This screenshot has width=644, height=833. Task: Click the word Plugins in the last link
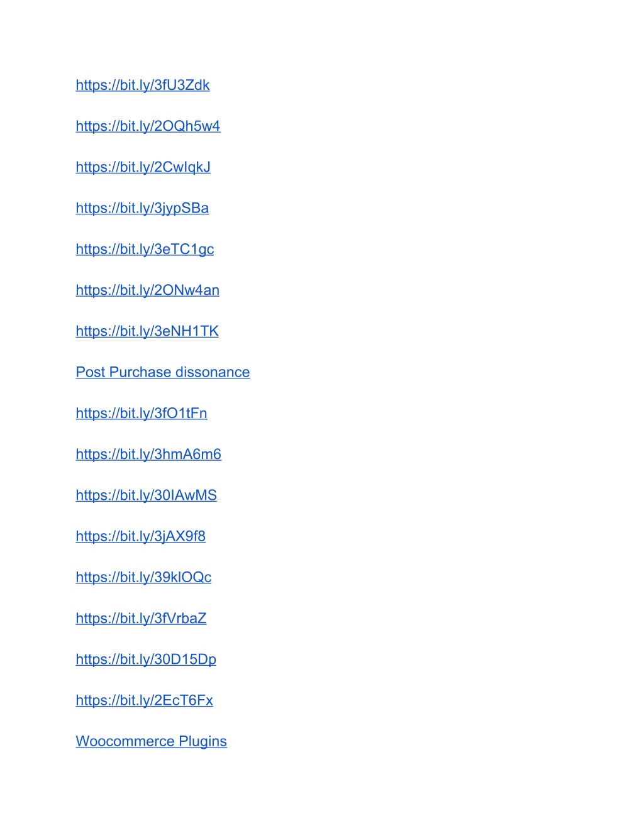pos(203,742)
